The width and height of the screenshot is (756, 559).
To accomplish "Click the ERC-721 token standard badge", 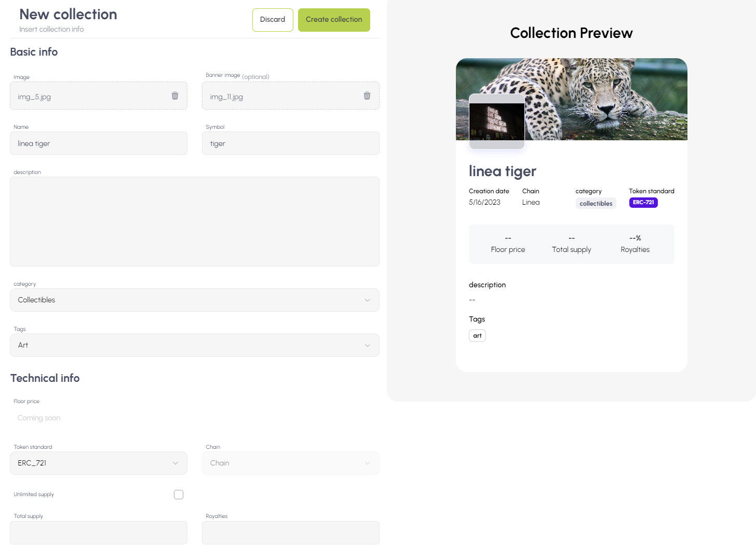I will point(643,203).
